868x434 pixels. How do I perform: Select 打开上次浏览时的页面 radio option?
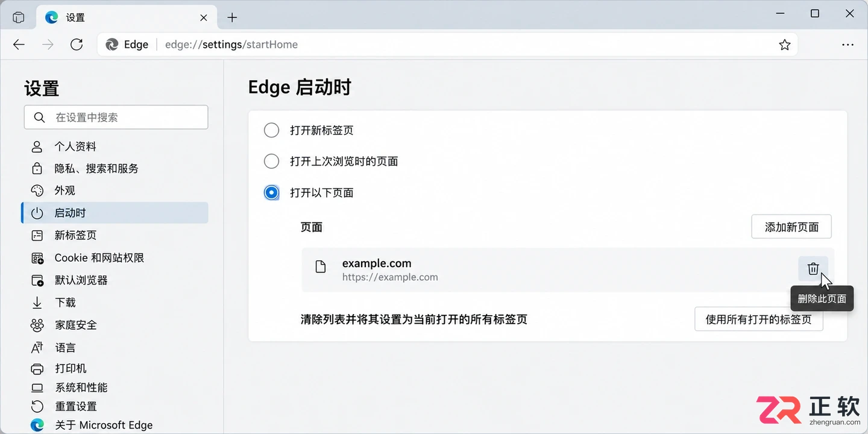tap(272, 162)
